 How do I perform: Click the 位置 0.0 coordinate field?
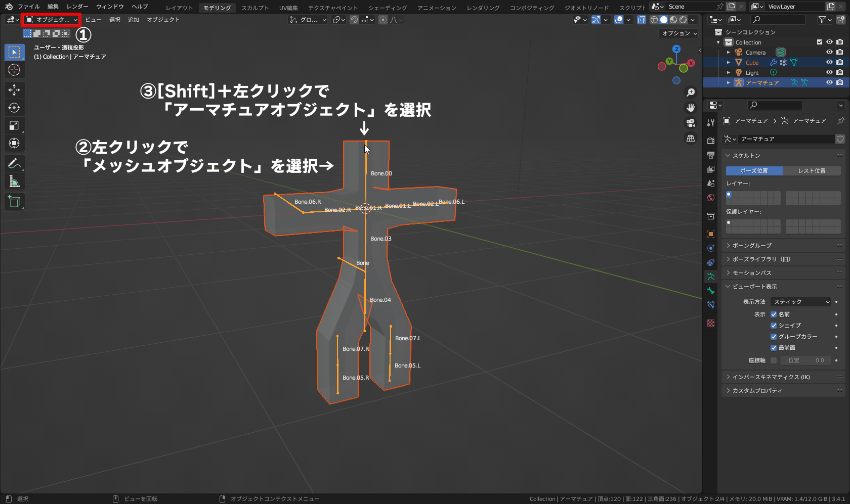806,360
